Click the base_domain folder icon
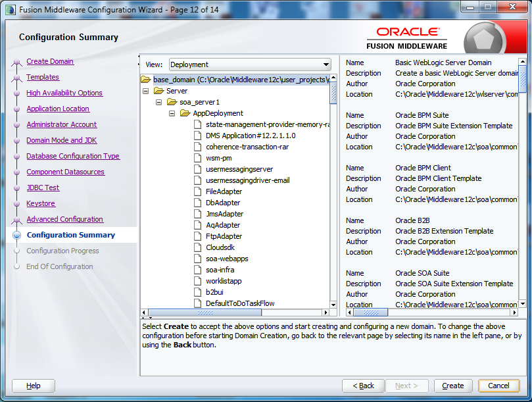 click(146, 80)
